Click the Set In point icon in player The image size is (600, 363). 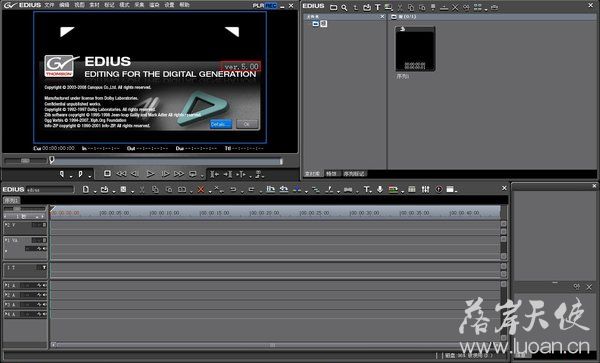tap(62, 174)
